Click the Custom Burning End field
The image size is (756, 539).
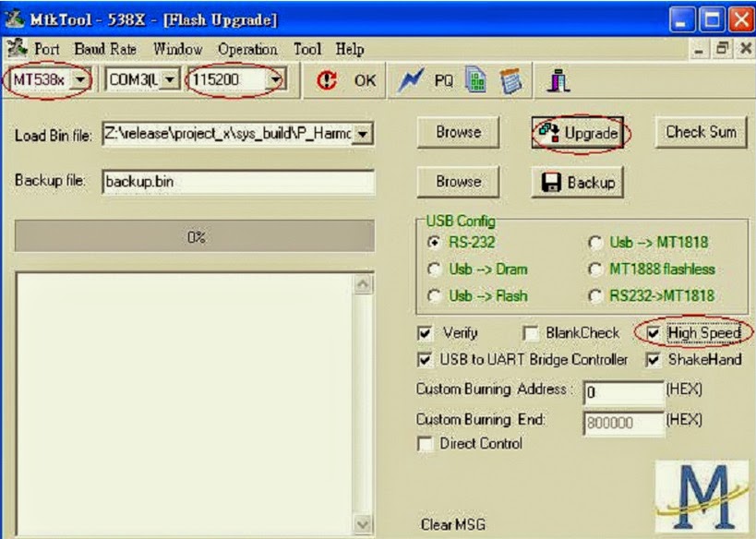[x=623, y=423]
